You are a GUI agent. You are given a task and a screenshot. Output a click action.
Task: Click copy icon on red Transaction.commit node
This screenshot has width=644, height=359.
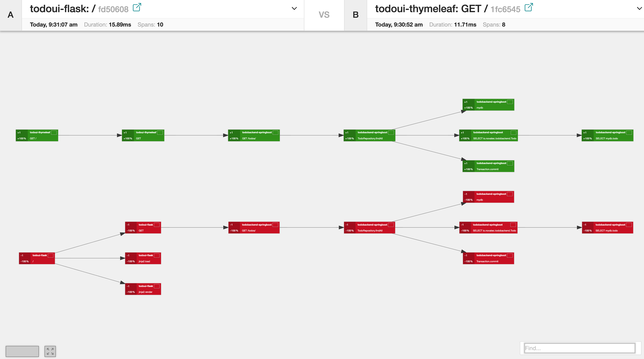(510, 255)
